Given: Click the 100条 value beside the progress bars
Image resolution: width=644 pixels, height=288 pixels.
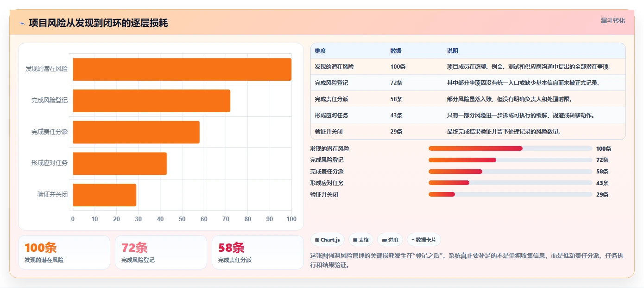Looking at the screenshot, I should [x=604, y=149].
